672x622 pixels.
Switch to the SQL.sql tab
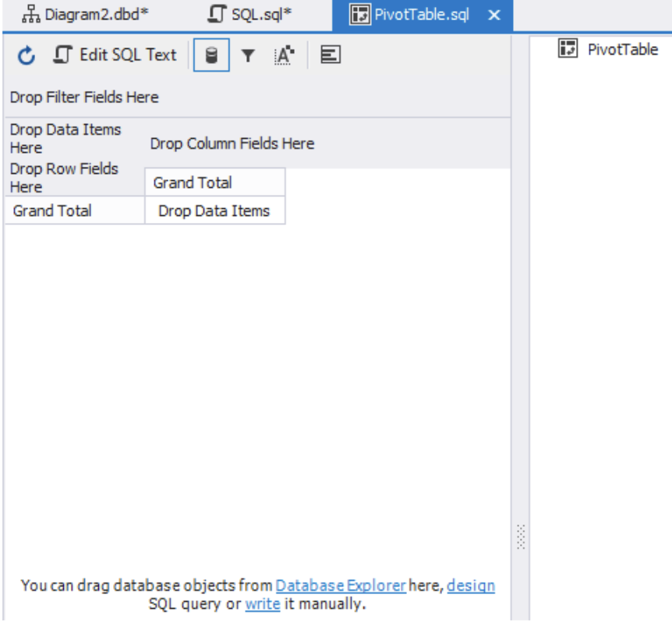(251, 15)
